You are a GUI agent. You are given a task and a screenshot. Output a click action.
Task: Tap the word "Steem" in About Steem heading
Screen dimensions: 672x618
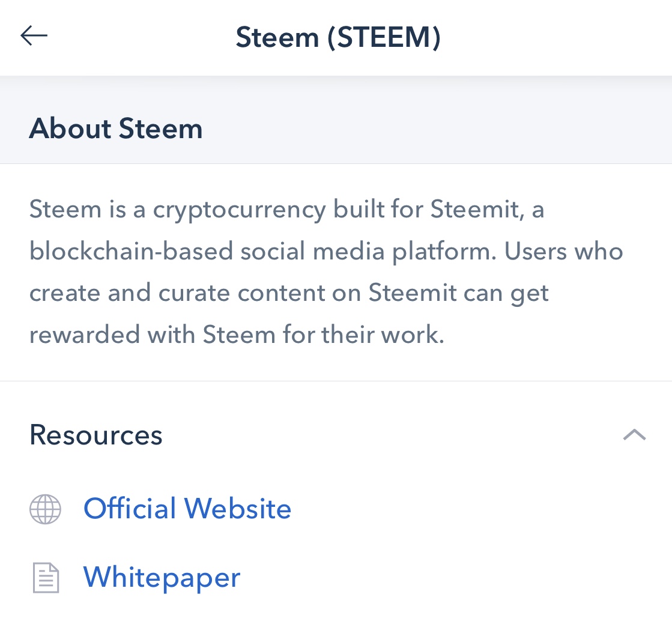coord(161,128)
